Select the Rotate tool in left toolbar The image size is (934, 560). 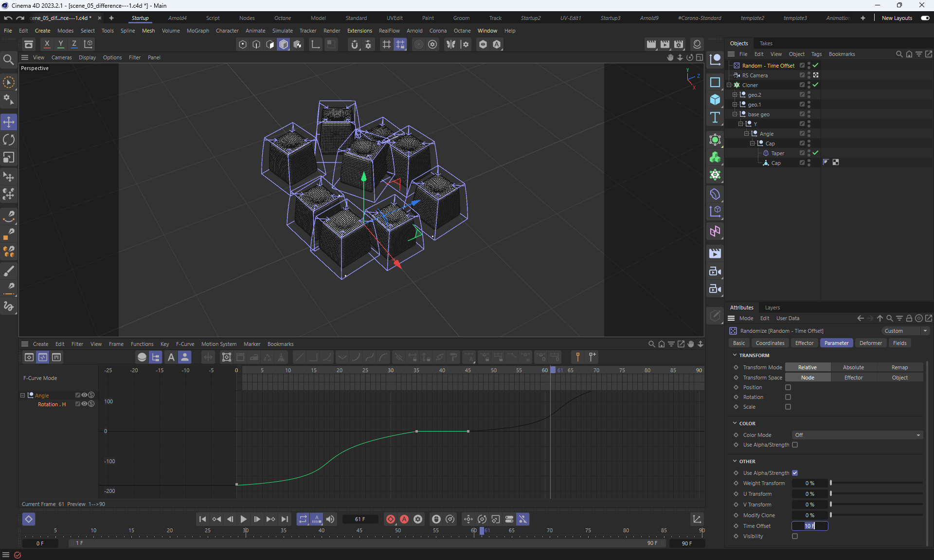tap(9, 140)
